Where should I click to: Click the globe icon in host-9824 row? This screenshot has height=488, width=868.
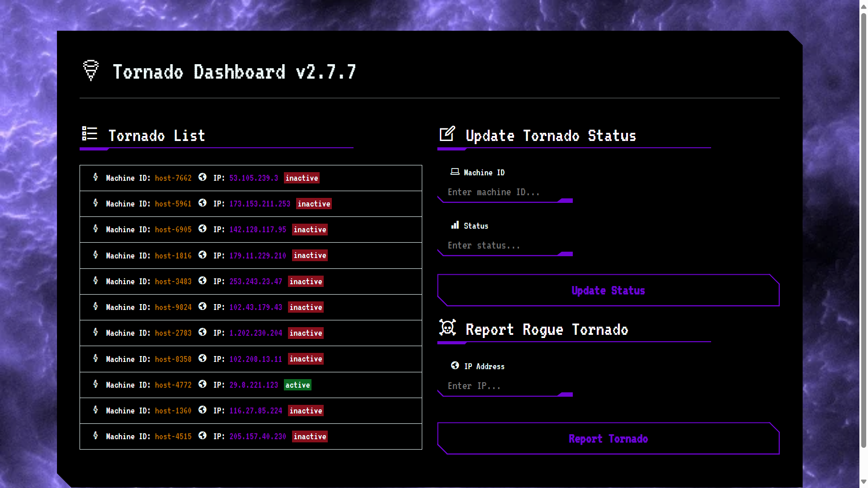pyautogui.click(x=203, y=306)
